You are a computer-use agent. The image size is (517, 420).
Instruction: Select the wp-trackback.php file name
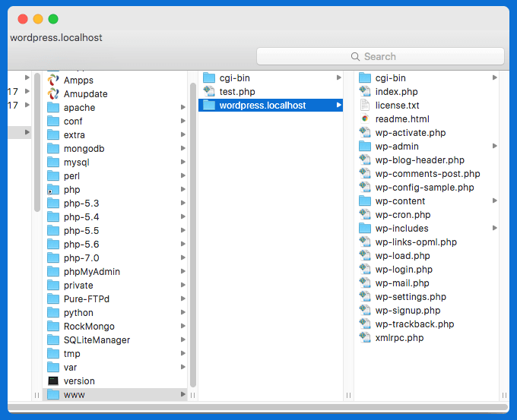pos(415,324)
